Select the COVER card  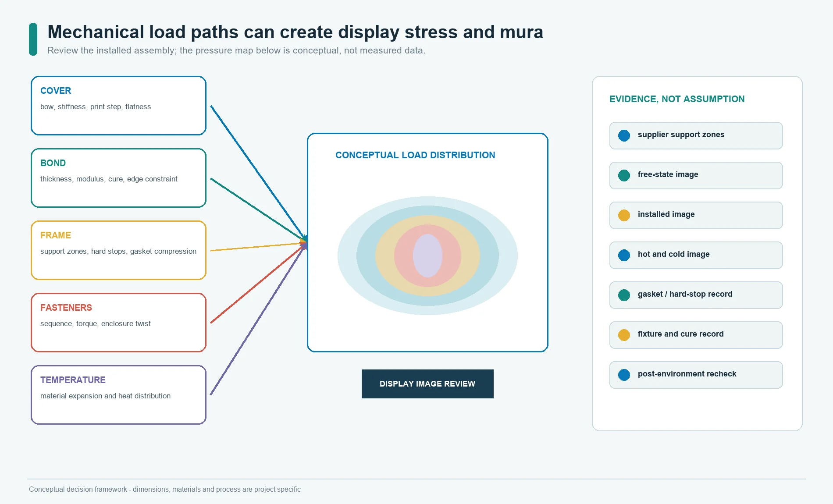point(118,106)
